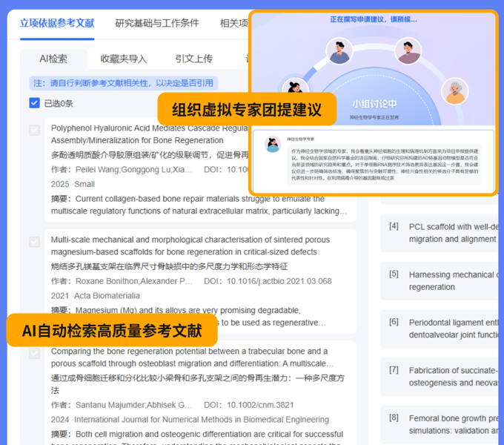This screenshot has width=504, height=445.
Task: Open the 收藏夹导入 sub-tab
Action: click(124, 59)
